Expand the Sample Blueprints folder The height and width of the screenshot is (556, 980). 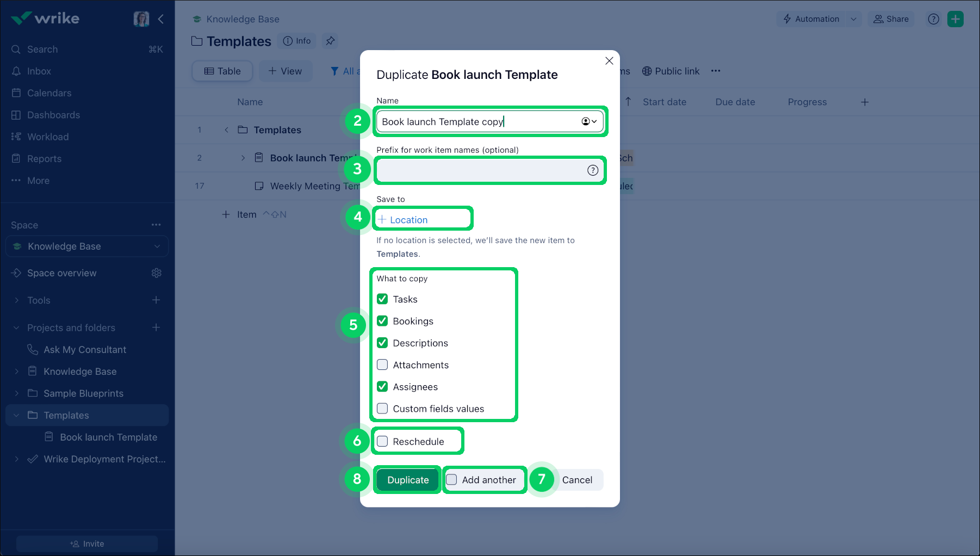click(17, 393)
